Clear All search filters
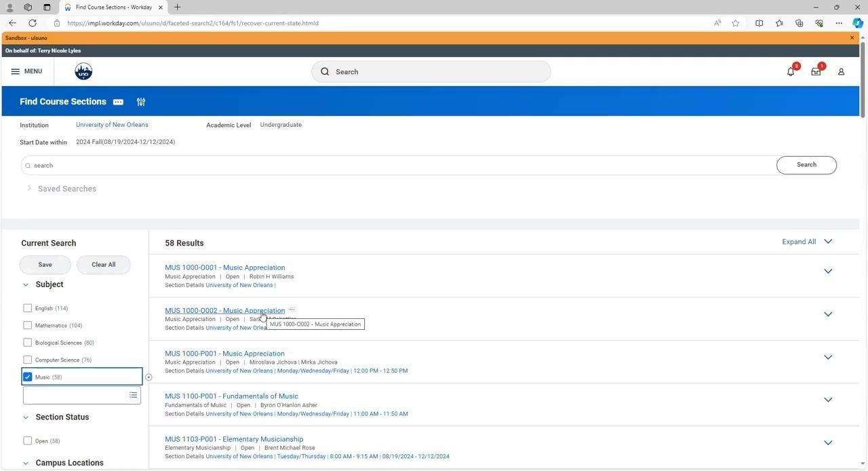 pos(103,265)
